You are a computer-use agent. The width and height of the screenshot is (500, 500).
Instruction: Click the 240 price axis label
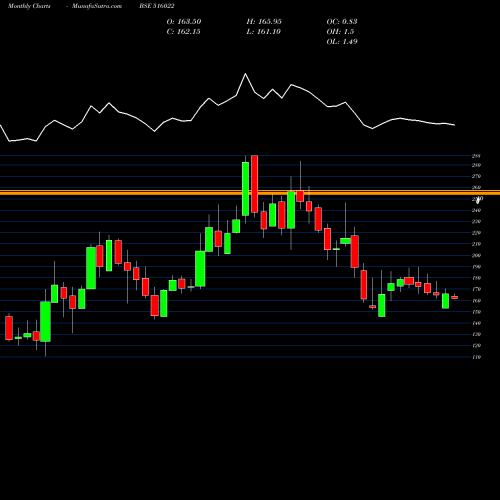(x=476, y=210)
